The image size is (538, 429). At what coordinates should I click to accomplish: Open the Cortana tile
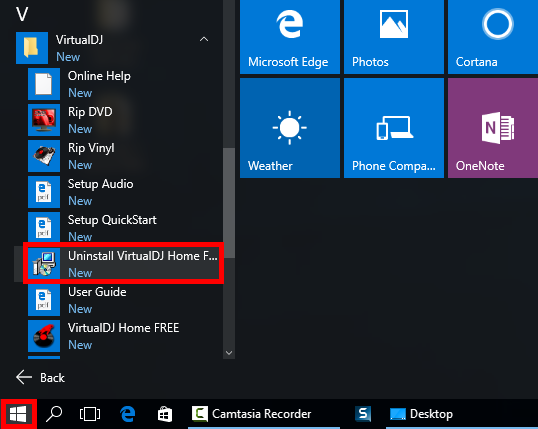tap(493, 37)
